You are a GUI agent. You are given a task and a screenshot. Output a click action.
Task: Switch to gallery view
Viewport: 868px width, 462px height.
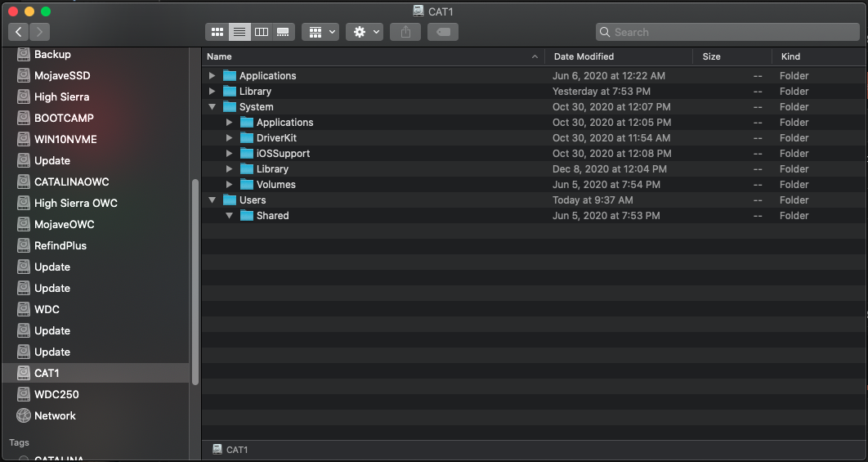tap(283, 32)
